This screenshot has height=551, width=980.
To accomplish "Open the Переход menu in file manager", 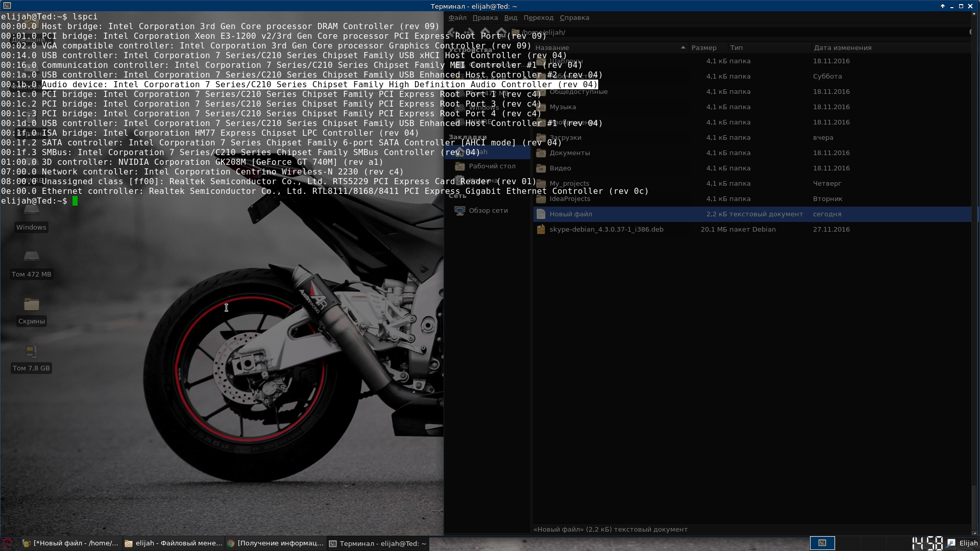I will (x=538, y=17).
